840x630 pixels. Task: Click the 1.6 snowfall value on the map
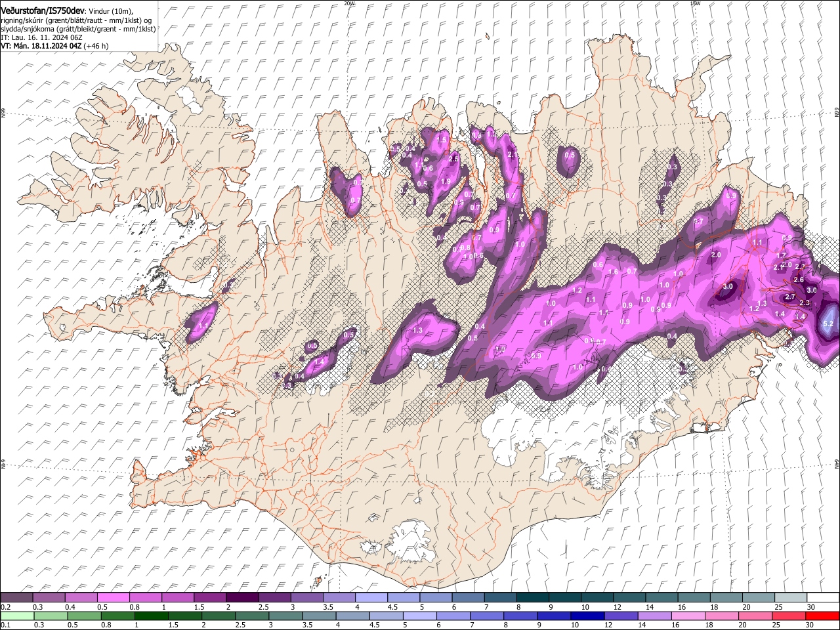click(613, 272)
